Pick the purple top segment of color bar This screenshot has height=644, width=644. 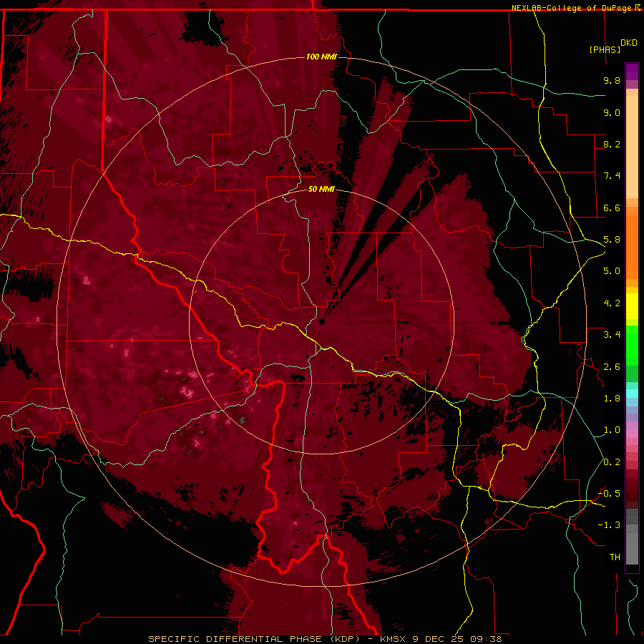(x=632, y=72)
